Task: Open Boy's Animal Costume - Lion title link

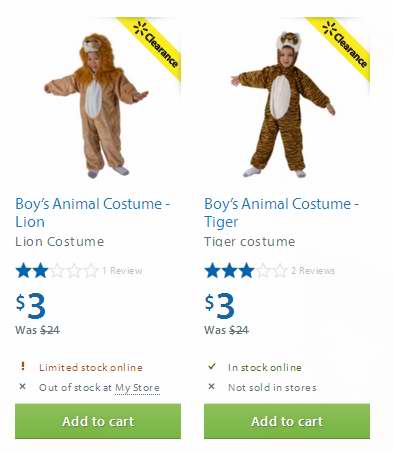Action: tap(93, 213)
